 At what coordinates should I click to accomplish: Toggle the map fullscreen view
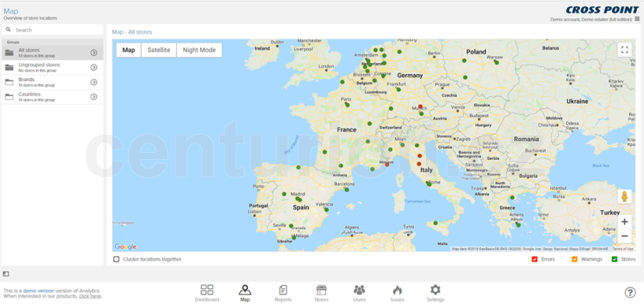tap(625, 50)
